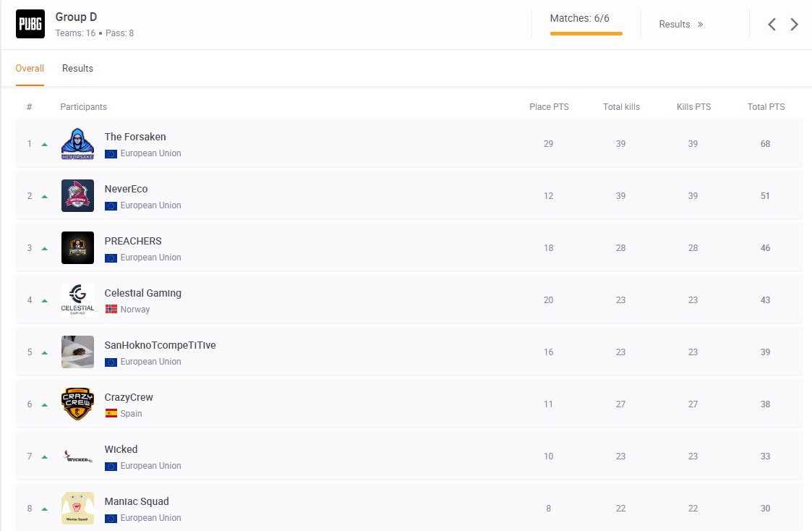This screenshot has height=531, width=812.
Task: Open PREACHERS team name
Action: (133, 241)
